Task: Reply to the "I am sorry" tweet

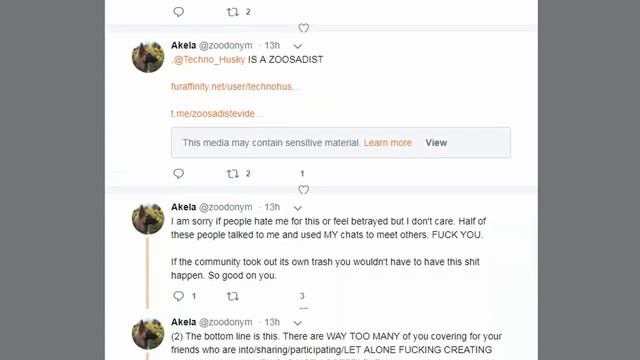Action: 178,296
